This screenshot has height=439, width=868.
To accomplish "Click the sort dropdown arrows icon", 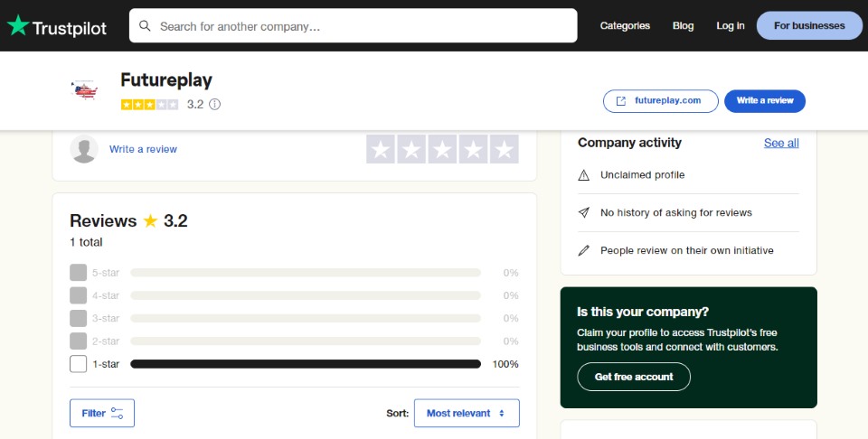I will 502,413.
